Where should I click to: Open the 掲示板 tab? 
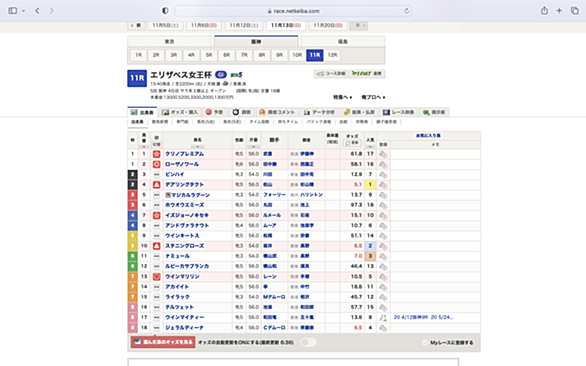click(434, 112)
